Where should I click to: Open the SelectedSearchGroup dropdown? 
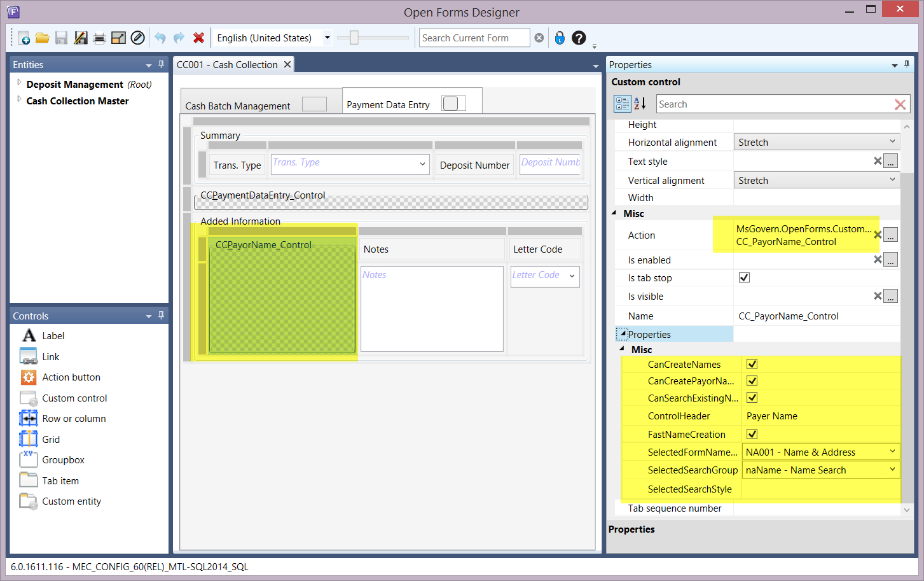pyautogui.click(x=892, y=470)
